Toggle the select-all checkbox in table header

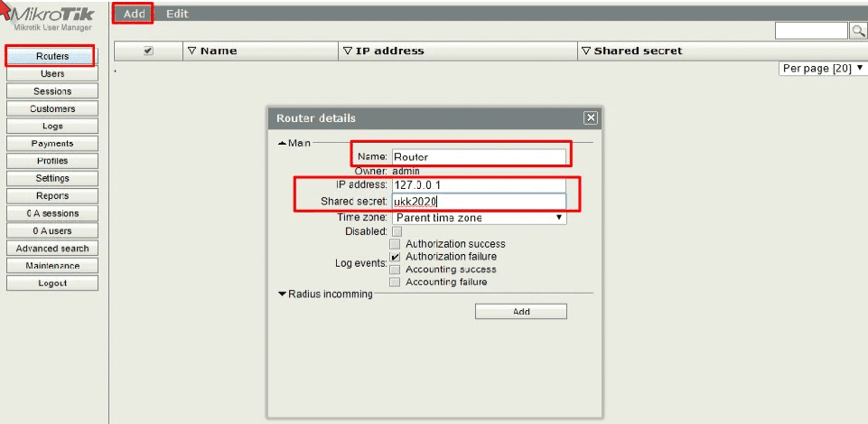click(x=148, y=52)
